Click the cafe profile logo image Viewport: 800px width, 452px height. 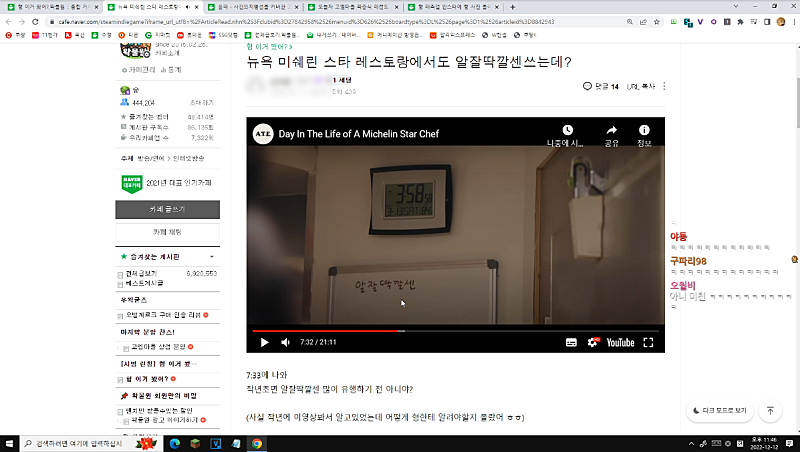pyautogui.click(x=135, y=51)
